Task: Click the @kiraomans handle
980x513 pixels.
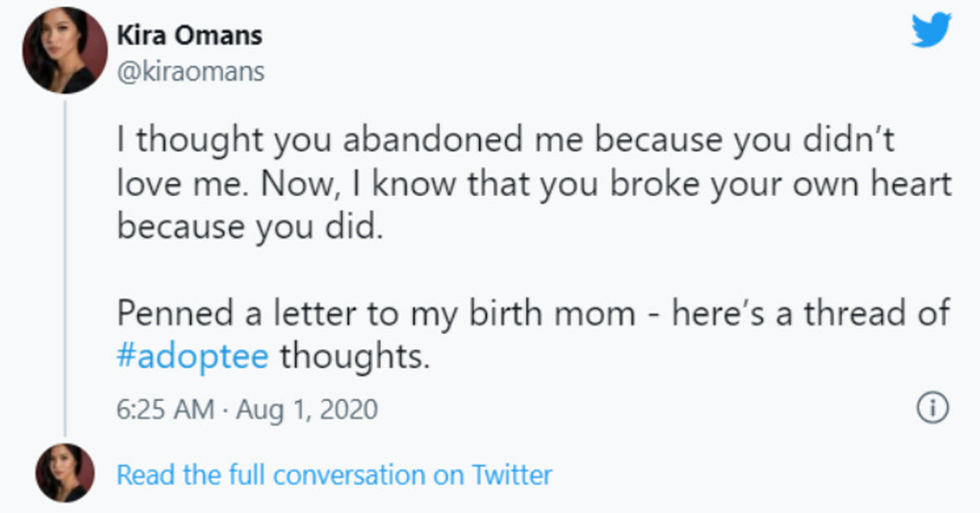Action: click(188, 71)
